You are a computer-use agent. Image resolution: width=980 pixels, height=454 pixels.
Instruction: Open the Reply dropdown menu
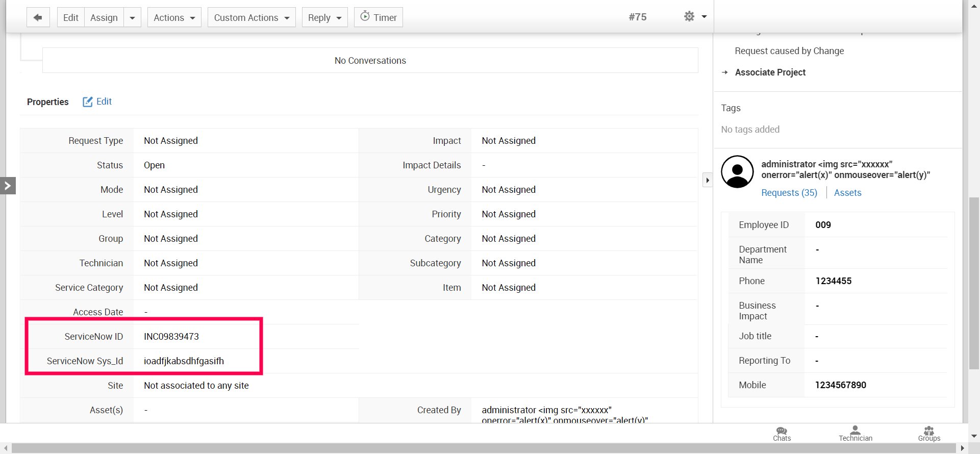[324, 17]
